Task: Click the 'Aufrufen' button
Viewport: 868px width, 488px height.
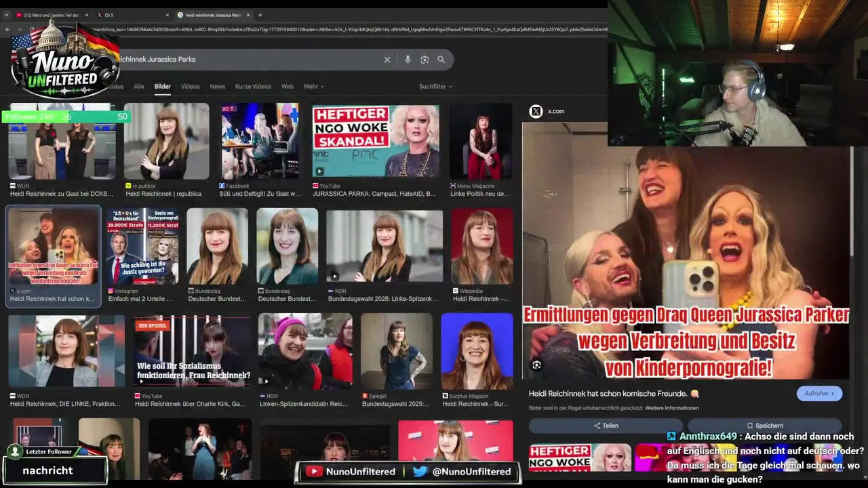Action: (819, 393)
